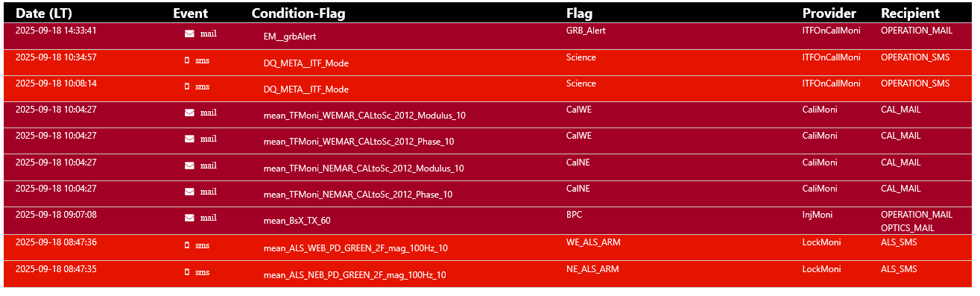The width and height of the screenshot is (980, 296).
Task: Click sms icon for ALS_WEB_PD_GREEN row
Action: tap(187, 245)
